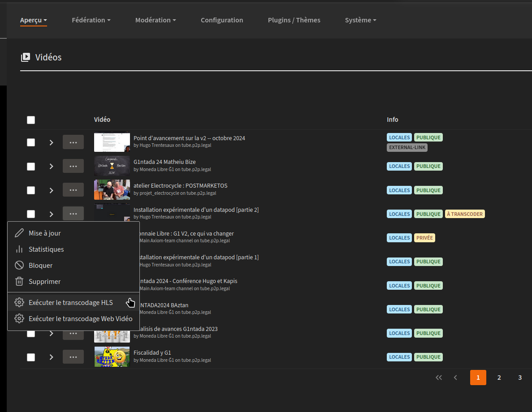The width and height of the screenshot is (532, 412).
Task: Click the PRIVÉE badge
Action: [424, 238]
